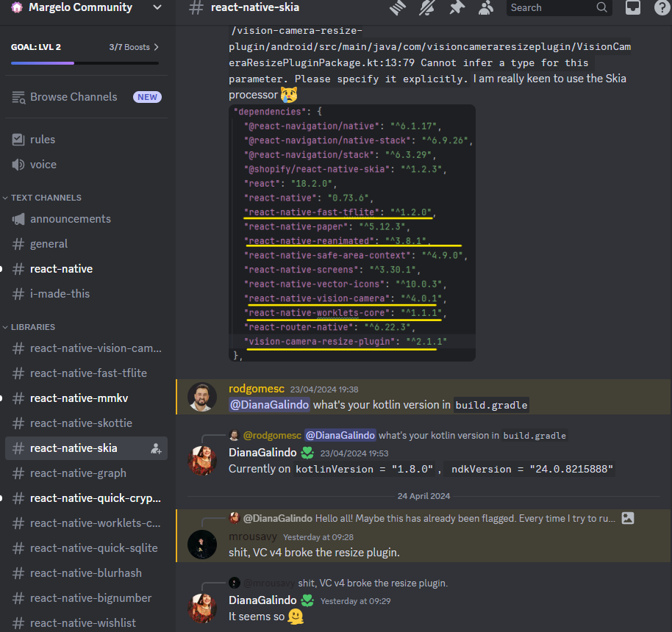
Task: Click the Help question mark icon
Action: [662, 8]
